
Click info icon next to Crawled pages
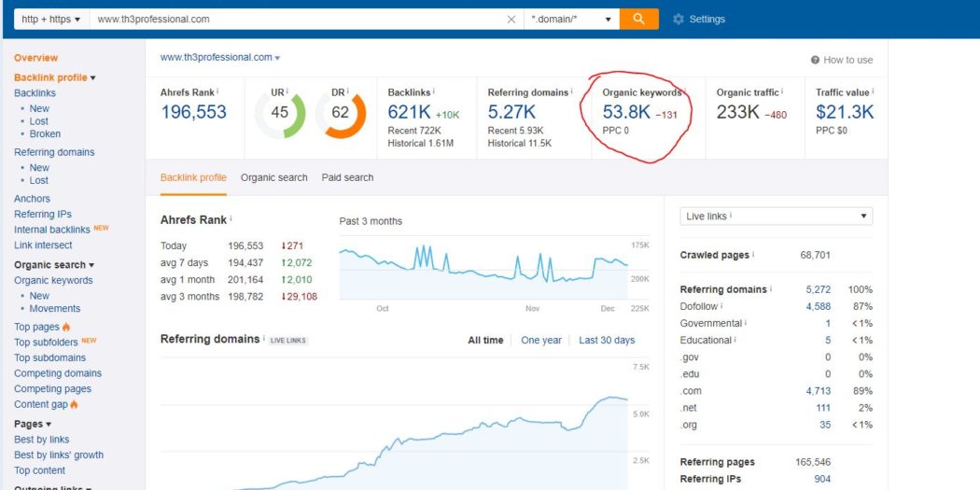point(753,255)
